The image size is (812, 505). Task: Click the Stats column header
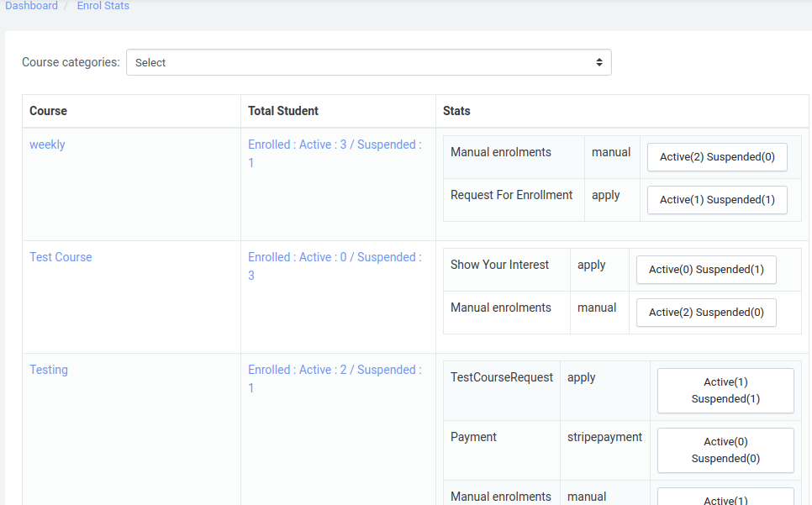point(456,111)
